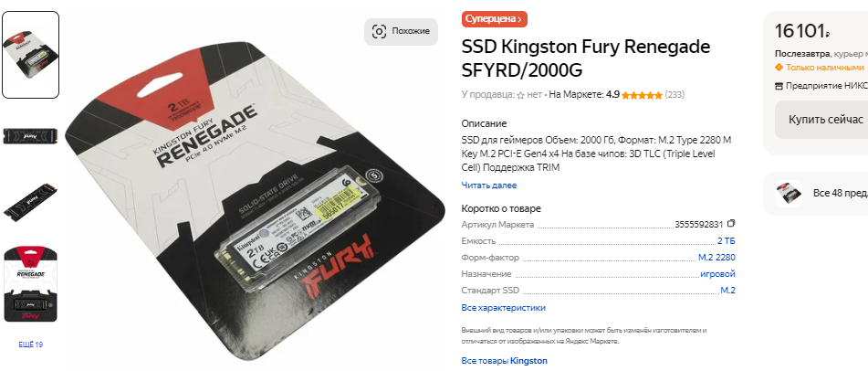Open the Суперцена badge
This screenshot has width=868, height=371.
495,19
